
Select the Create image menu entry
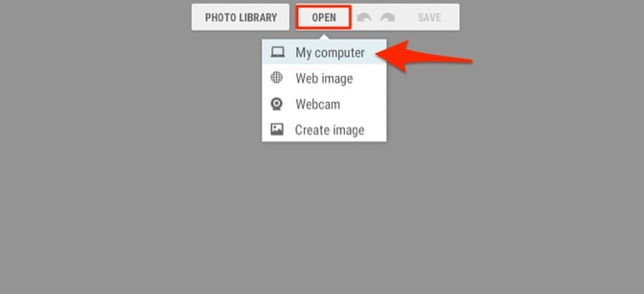point(324,130)
